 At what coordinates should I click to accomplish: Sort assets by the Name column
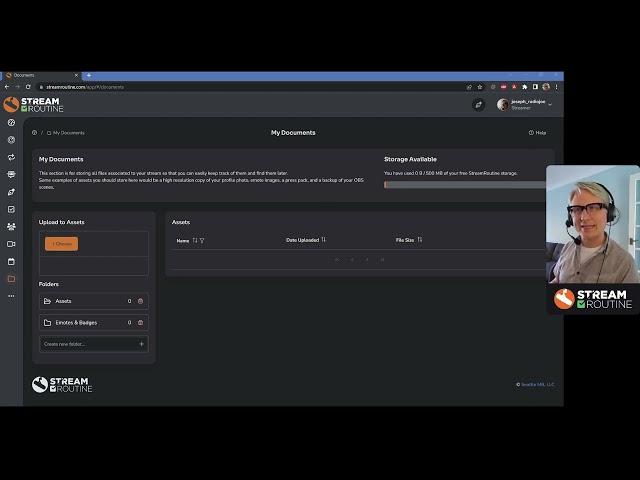tap(195, 240)
